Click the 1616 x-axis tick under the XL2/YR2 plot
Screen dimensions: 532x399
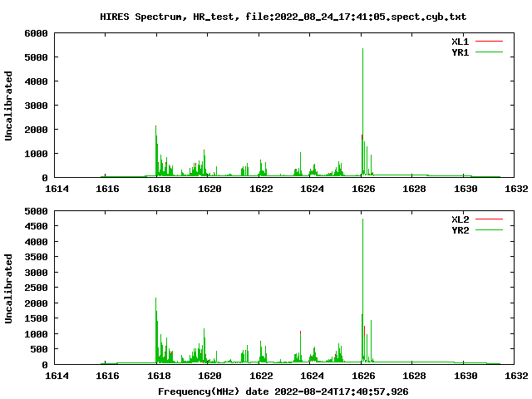click(x=107, y=376)
